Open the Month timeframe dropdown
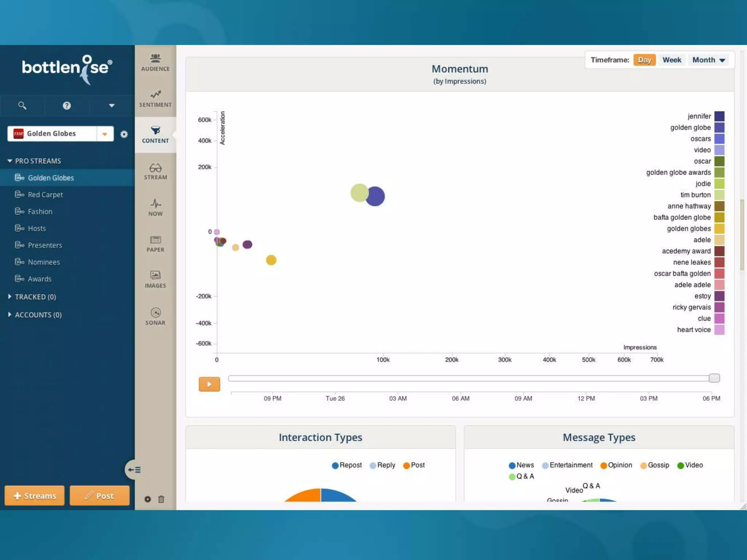This screenshot has height=560, width=747. point(708,60)
